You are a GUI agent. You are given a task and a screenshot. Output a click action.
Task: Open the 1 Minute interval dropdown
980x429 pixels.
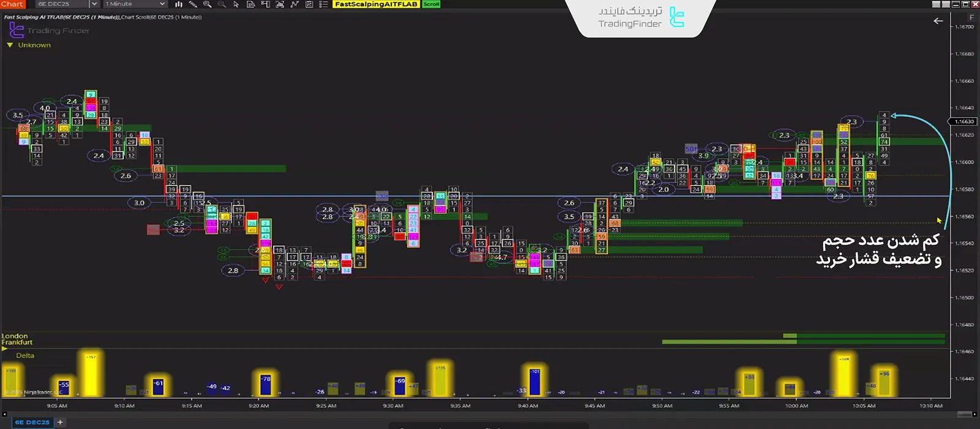(x=162, y=4)
